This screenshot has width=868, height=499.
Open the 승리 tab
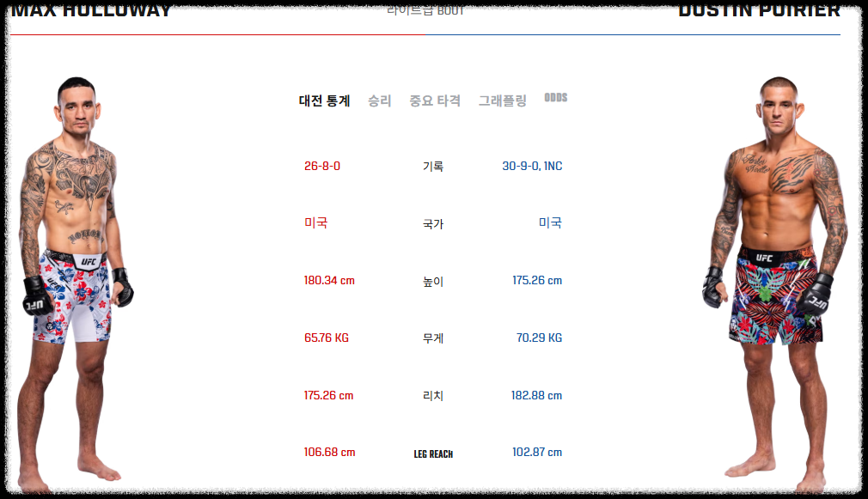[x=379, y=100]
